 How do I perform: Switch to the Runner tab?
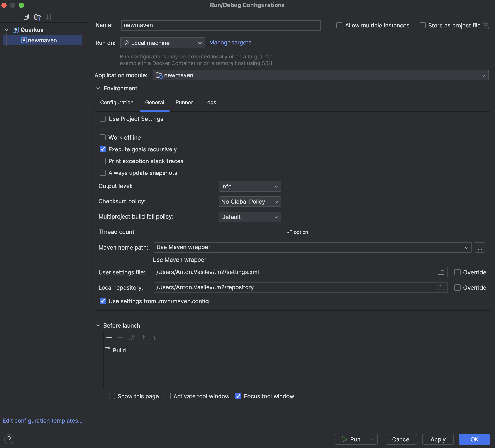pos(184,103)
